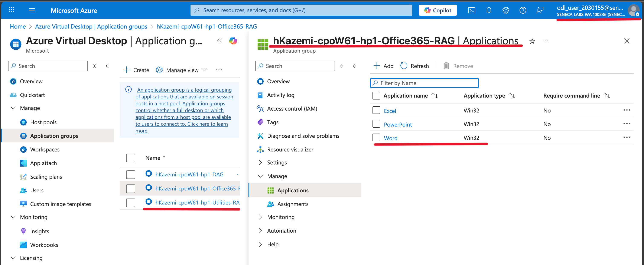This screenshot has width=644, height=265.
Task: Sort by Application name column arrows
Action: (435, 96)
